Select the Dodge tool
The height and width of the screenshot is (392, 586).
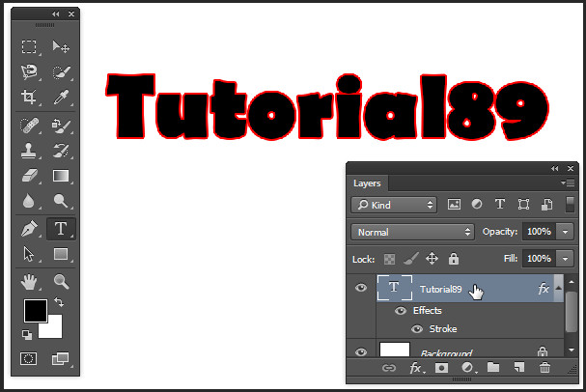[61, 201]
